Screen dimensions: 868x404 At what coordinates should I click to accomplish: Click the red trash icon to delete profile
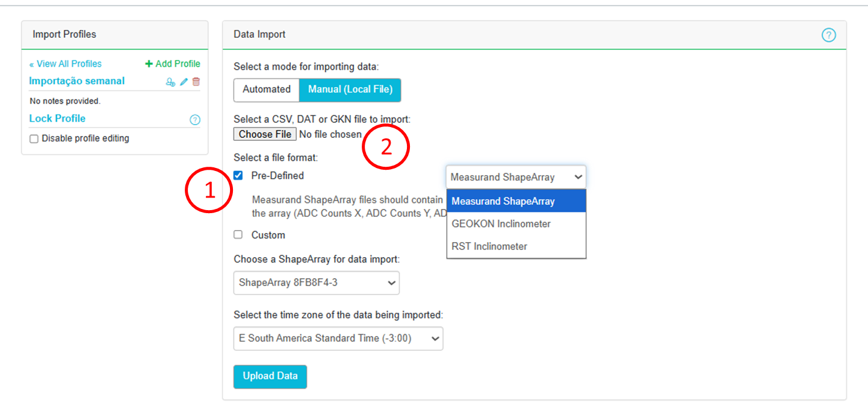pos(196,82)
